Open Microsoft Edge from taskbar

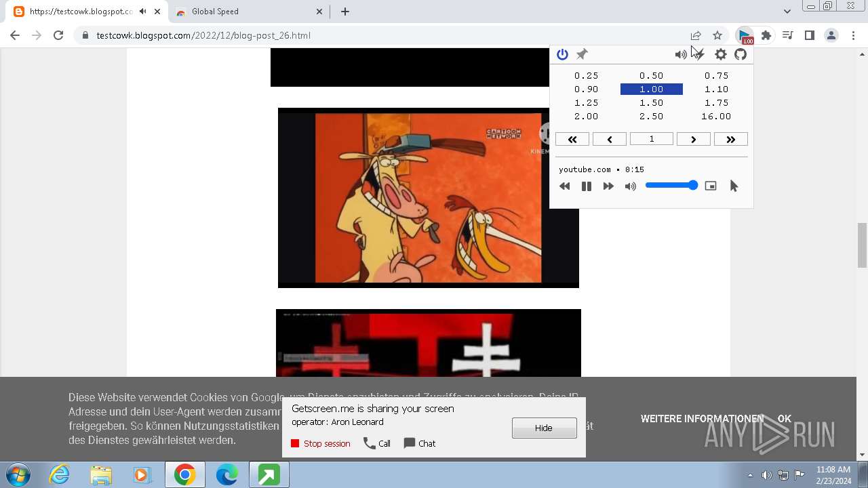tap(226, 475)
